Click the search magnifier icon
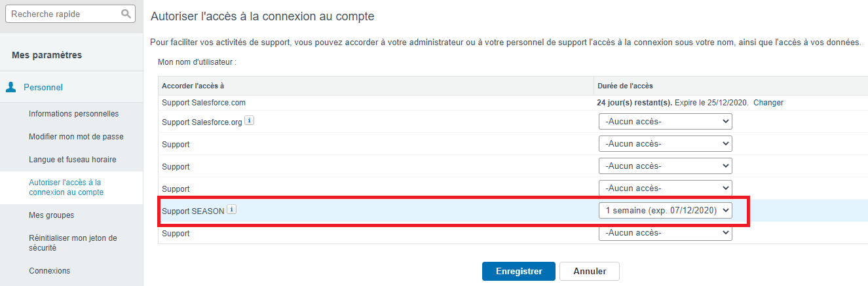868x286 pixels. (x=126, y=13)
